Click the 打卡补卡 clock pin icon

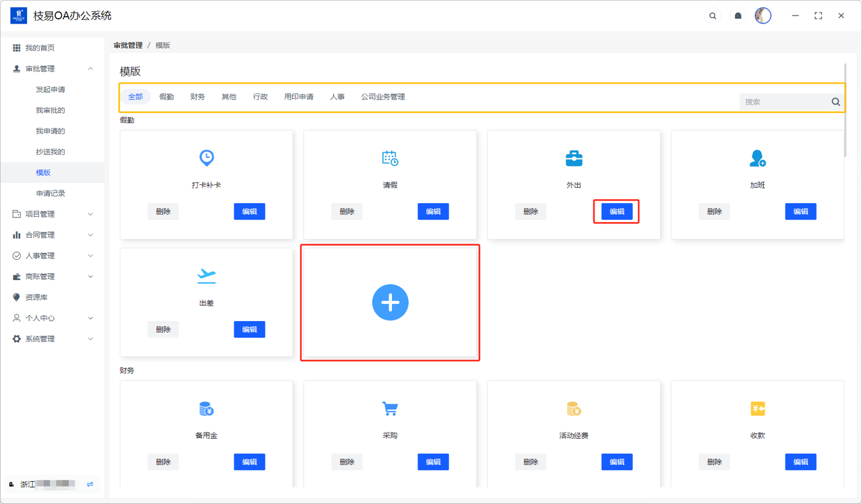coord(207,158)
